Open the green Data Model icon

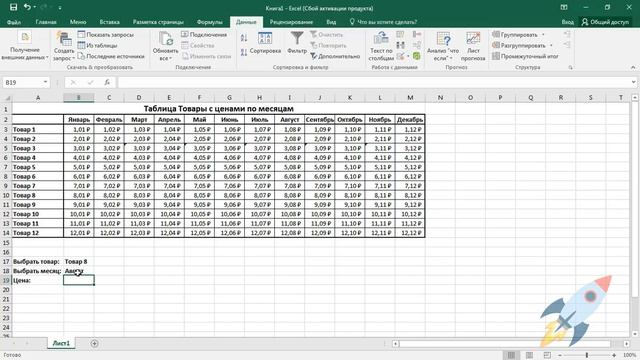coord(417,56)
